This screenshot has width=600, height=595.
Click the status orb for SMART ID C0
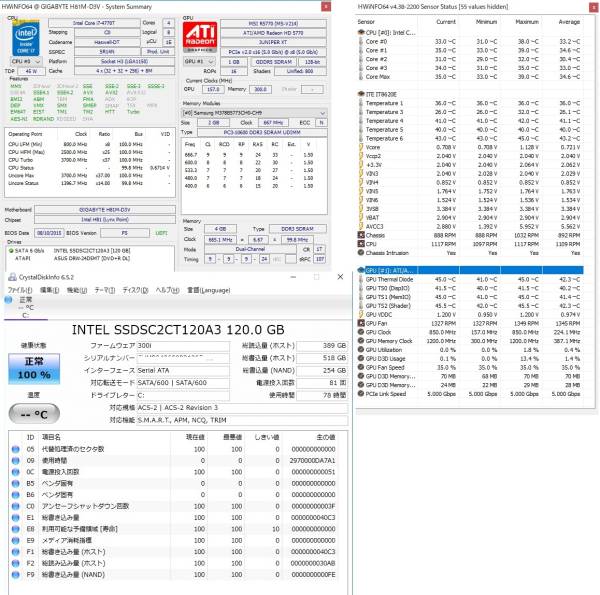[15, 506]
